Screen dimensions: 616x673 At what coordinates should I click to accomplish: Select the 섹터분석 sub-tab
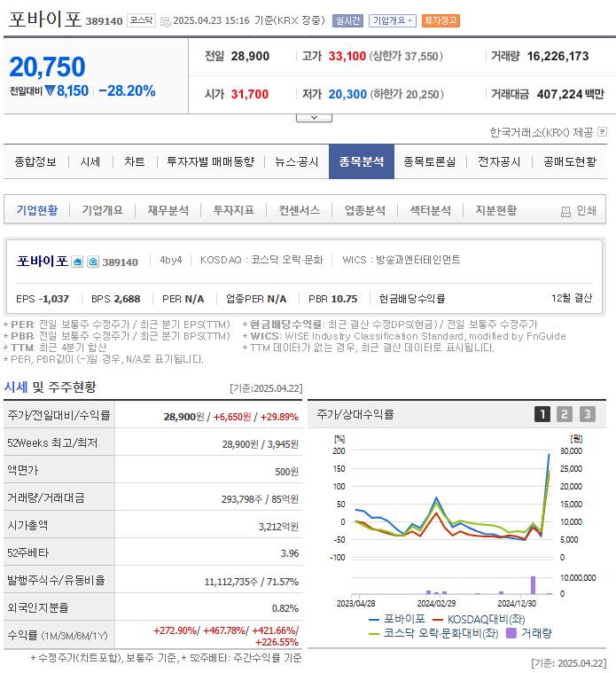(x=431, y=210)
